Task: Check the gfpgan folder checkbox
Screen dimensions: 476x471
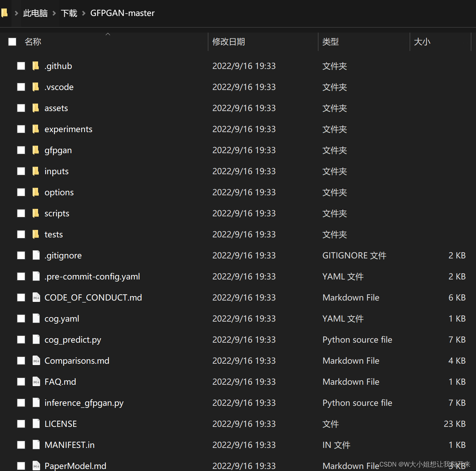Action: (21, 150)
